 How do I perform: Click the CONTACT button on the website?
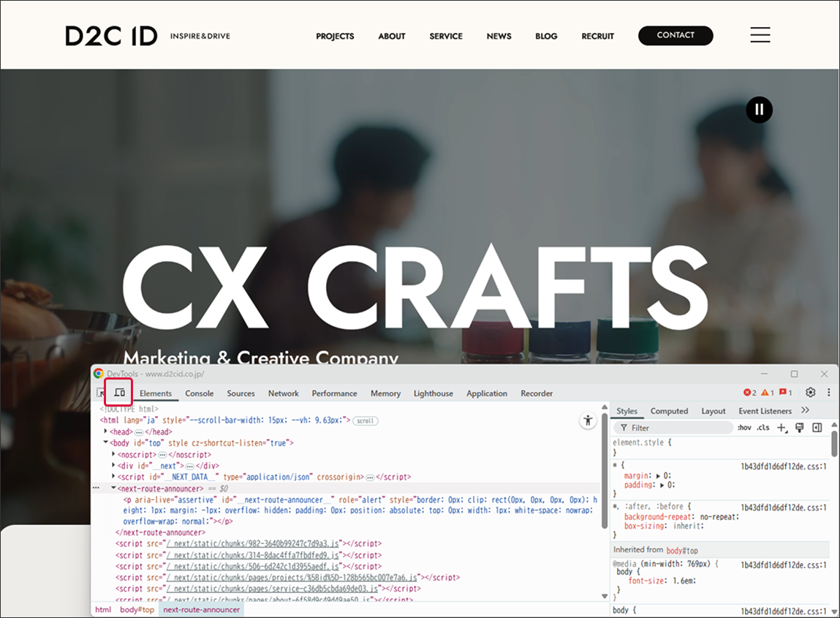coord(676,35)
